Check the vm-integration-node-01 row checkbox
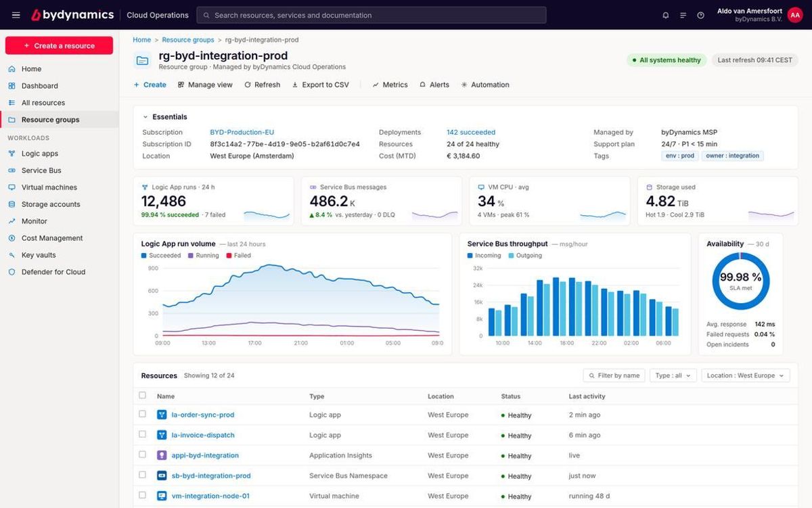Viewport: 812px width, 508px height. (x=142, y=495)
